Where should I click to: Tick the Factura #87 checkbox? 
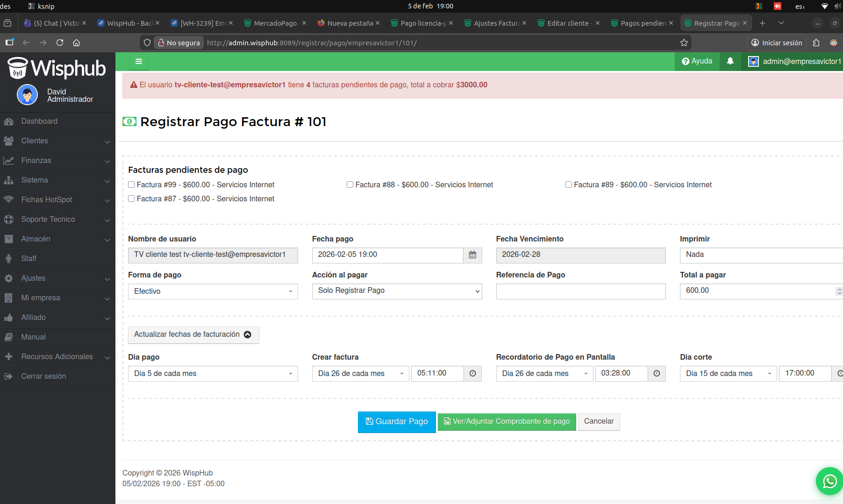[131, 199]
